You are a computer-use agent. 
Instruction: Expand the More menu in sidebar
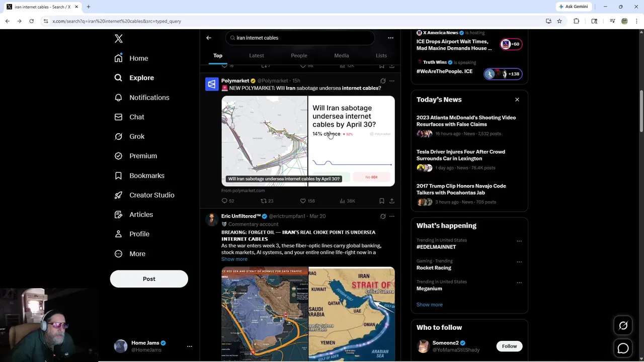pyautogui.click(x=130, y=254)
